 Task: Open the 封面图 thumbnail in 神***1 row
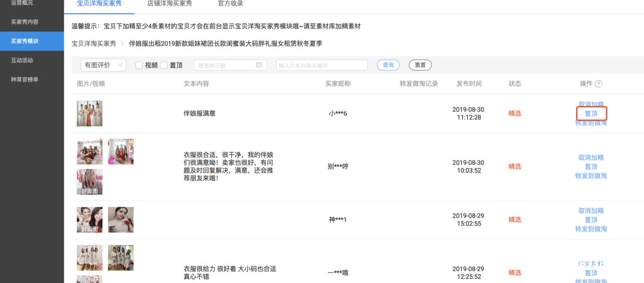89,220
